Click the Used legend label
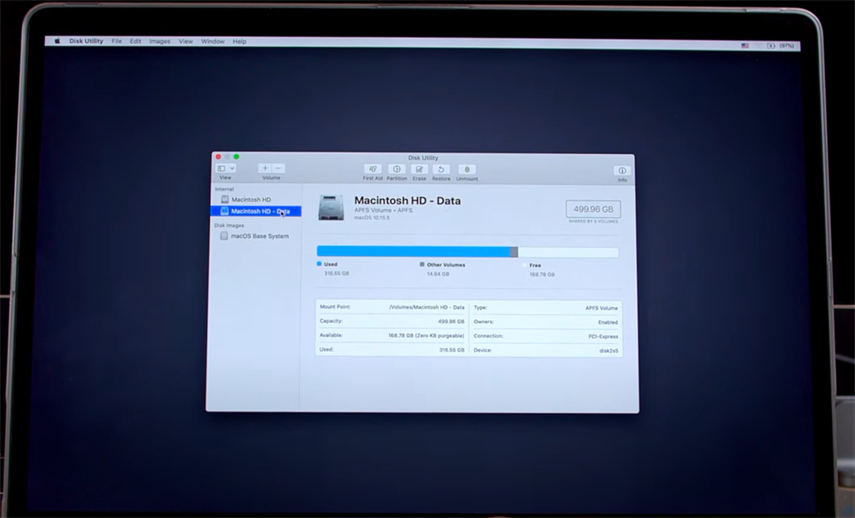This screenshot has height=518, width=855. (x=330, y=264)
